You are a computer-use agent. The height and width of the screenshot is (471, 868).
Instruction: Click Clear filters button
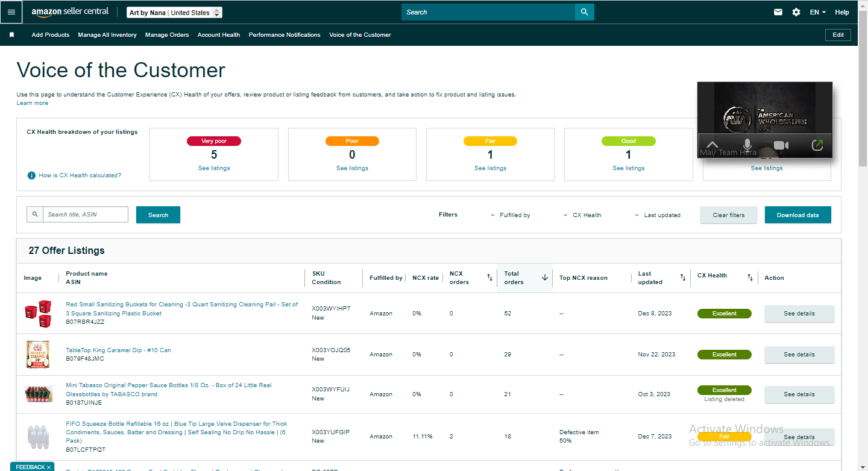tap(728, 215)
